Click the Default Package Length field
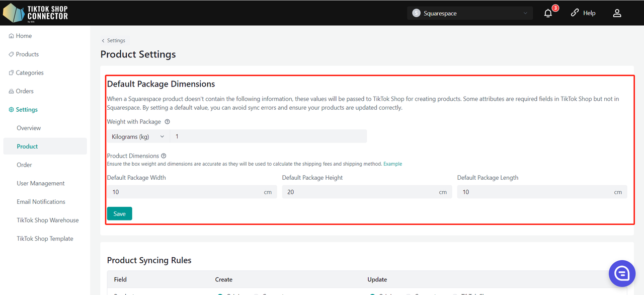Screen dimensions: 644x295 tap(542, 192)
